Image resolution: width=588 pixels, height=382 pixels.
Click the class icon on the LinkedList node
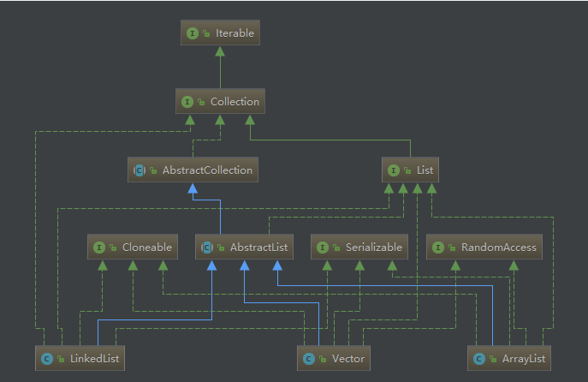(x=48, y=358)
